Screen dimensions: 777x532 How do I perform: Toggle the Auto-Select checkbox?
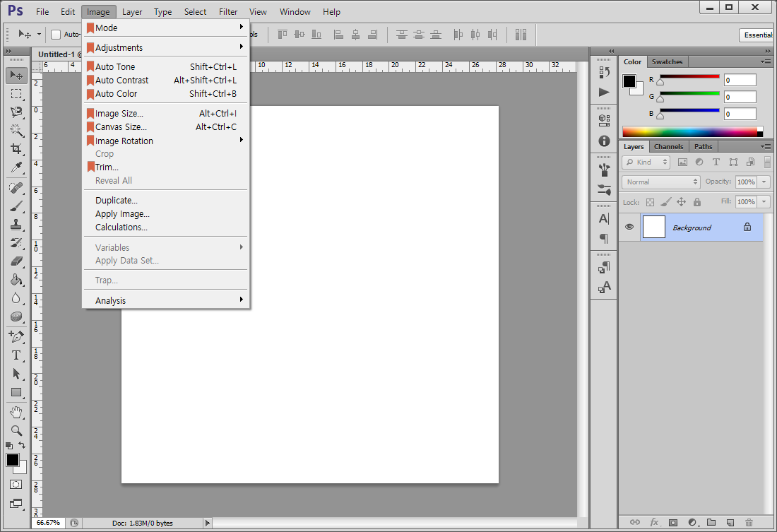coord(56,34)
